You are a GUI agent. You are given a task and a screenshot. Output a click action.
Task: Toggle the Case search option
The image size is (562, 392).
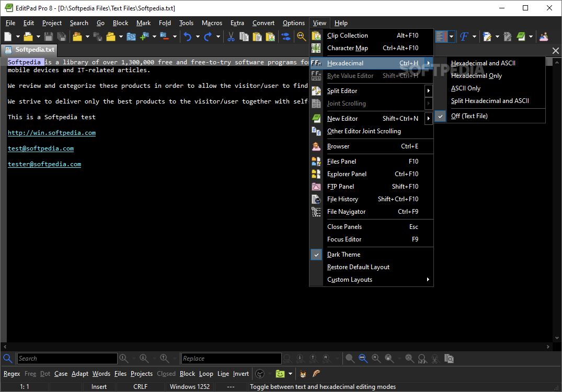coord(61,374)
